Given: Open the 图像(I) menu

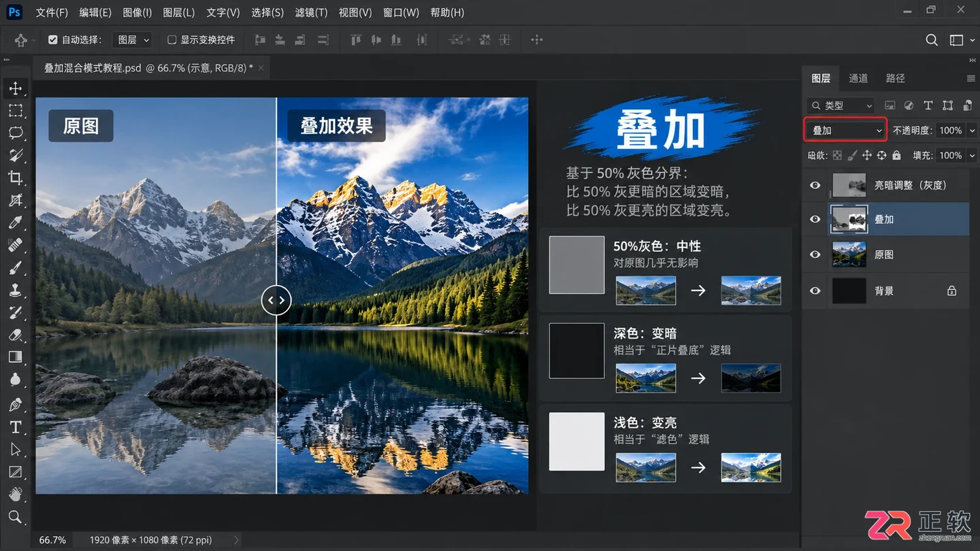Looking at the screenshot, I should [x=137, y=12].
